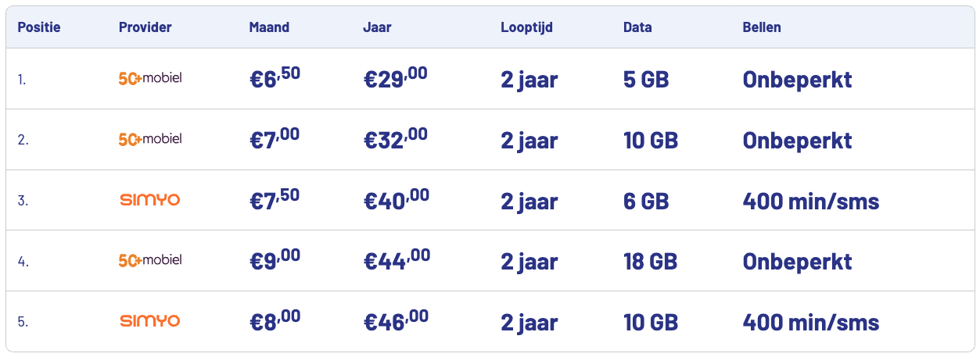Click the 6 GB data cell
Screen dimensions: 980x357
pyautogui.click(x=646, y=201)
